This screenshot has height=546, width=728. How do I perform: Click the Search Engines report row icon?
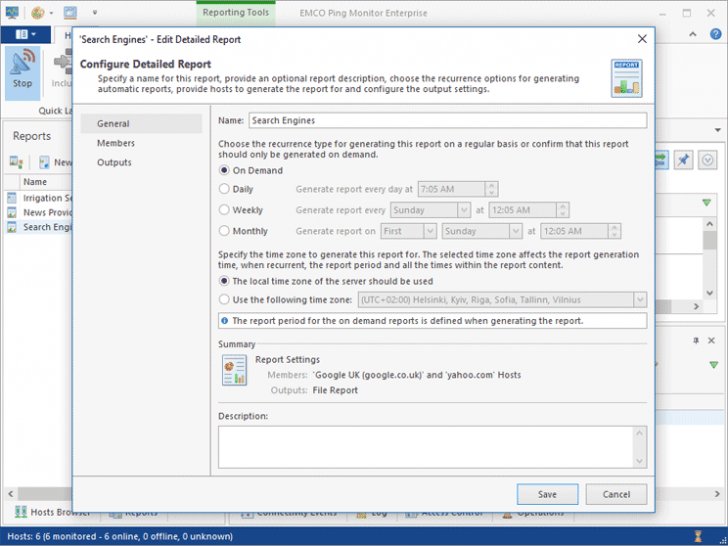pyautogui.click(x=12, y=227)
